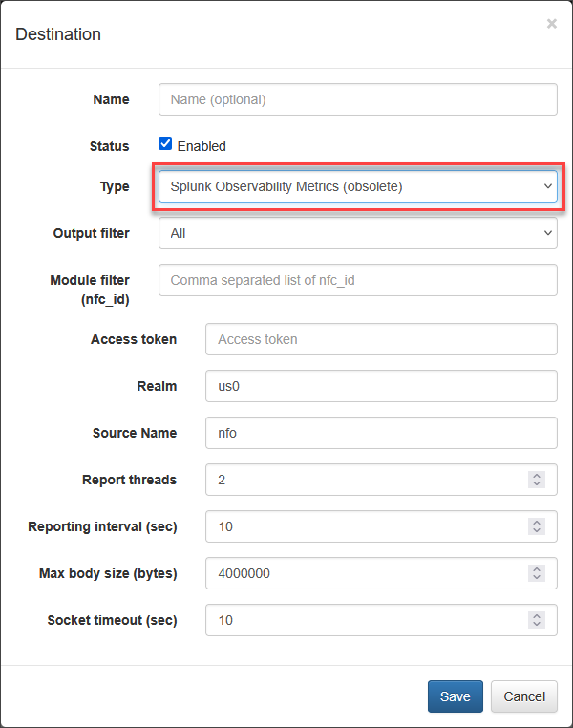This screenshot has height=728, width=573.
Task: Decrease Report threads using the down arrow
Action: [x=537, y=483]
